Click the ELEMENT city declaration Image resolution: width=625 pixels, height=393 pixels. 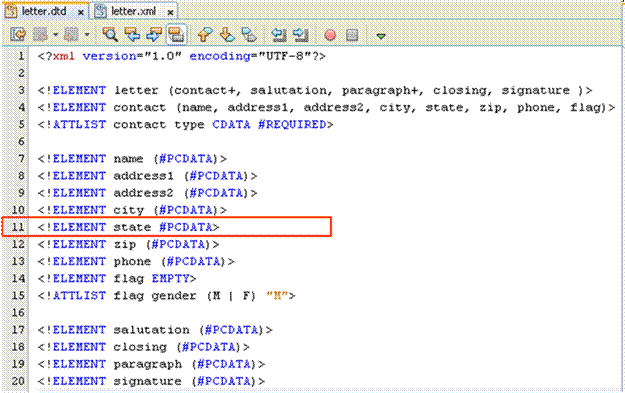point(132,210)
